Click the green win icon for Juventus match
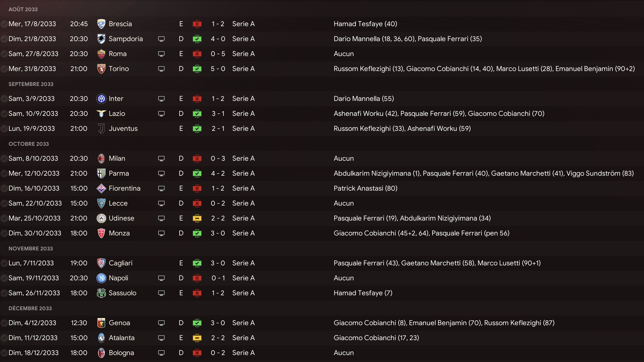The height and width of the screenshot is (362, 644). (x=197, y=129)
